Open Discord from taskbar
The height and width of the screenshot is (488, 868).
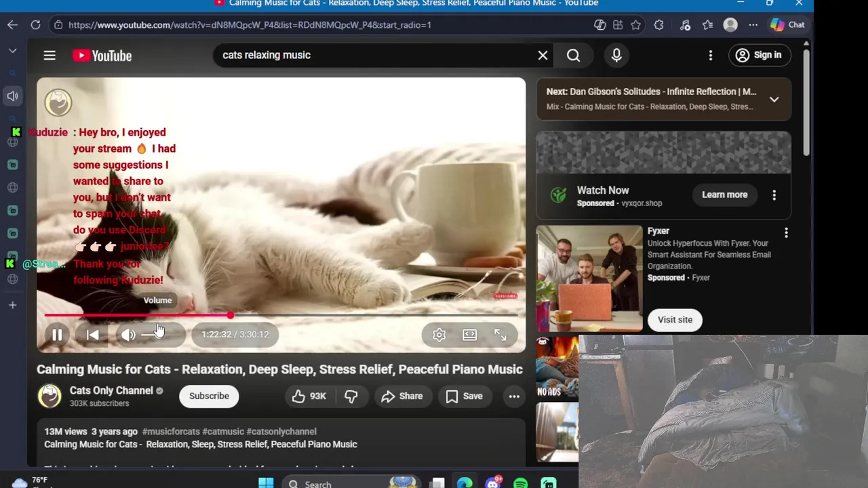click(493, 483)
